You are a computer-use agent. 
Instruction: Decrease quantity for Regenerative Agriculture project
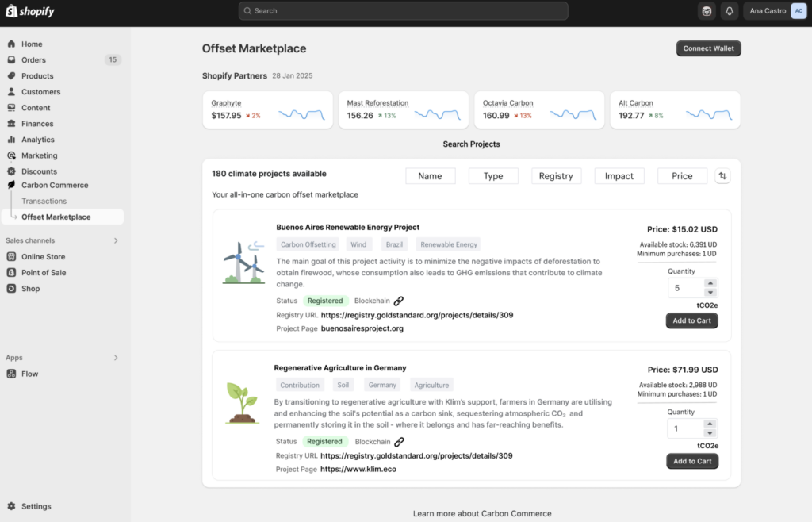tap(710, 433)
